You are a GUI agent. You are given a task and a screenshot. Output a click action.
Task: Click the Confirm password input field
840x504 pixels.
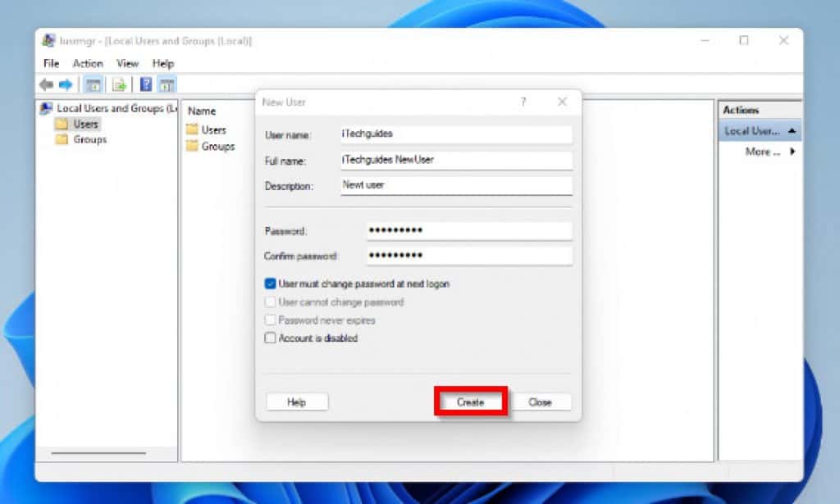[469, 256]
